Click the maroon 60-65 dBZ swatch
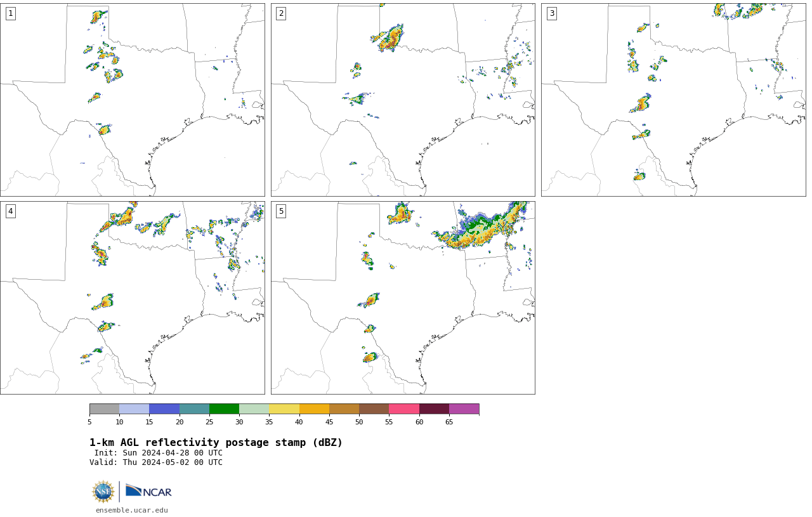This screenshot has width=812, height=517. tap(434, 409)
